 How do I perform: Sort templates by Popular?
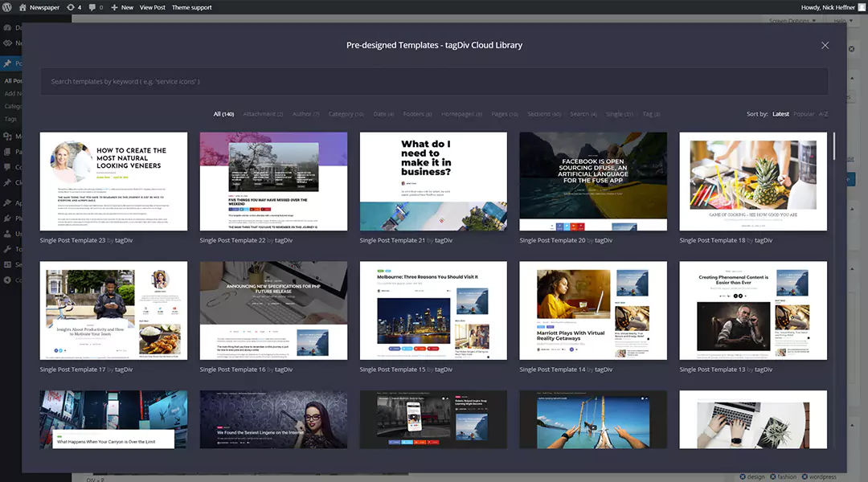pos(803,114)
